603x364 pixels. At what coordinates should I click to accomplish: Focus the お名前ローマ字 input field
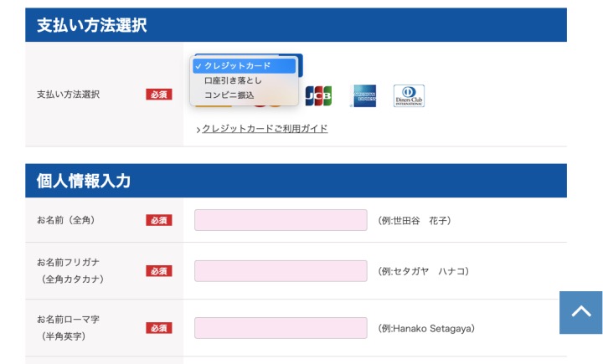click(x=281, y=328)
